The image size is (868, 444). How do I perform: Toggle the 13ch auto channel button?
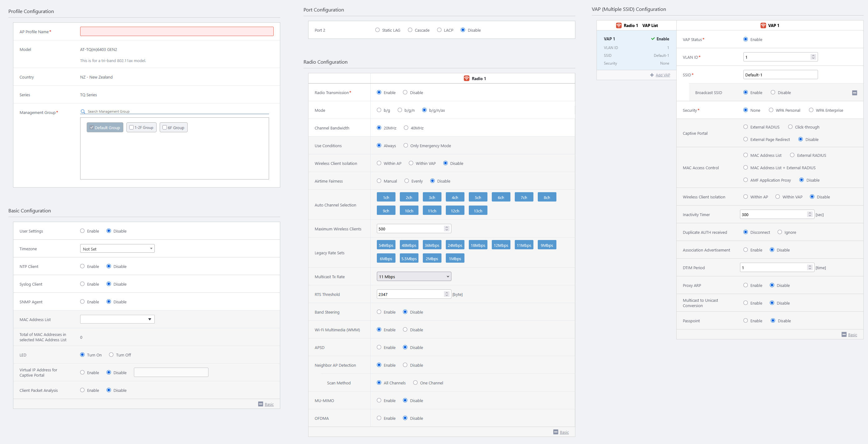(x=478, y=211)
